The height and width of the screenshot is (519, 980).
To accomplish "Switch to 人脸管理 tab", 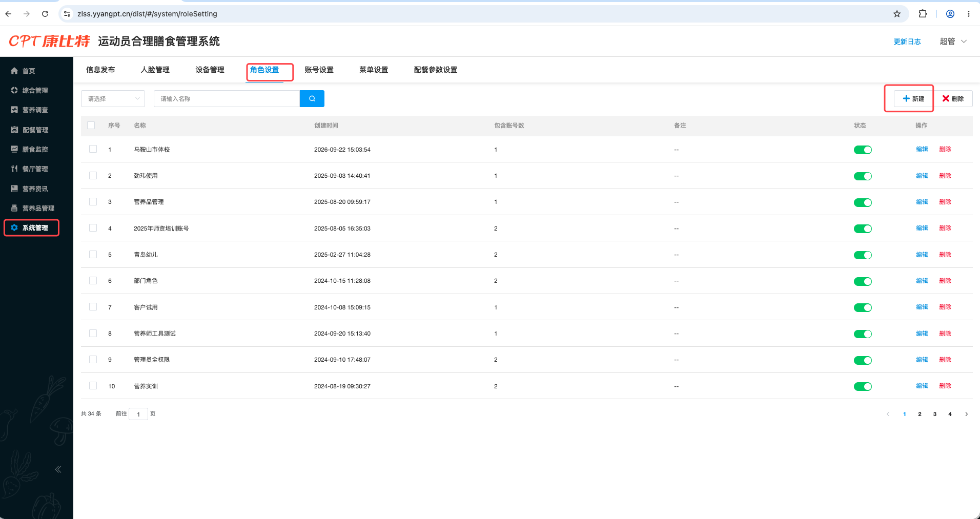I will (x=155, y=70).
